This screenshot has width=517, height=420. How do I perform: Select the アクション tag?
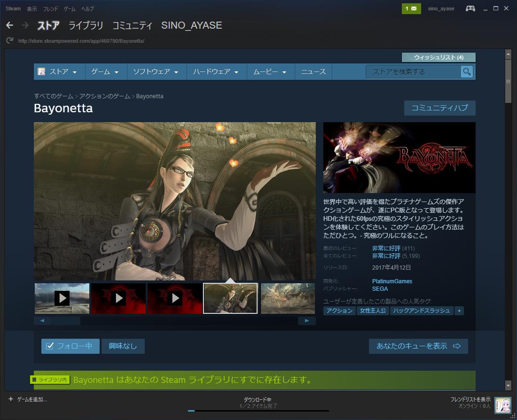(x=339, y=311)
